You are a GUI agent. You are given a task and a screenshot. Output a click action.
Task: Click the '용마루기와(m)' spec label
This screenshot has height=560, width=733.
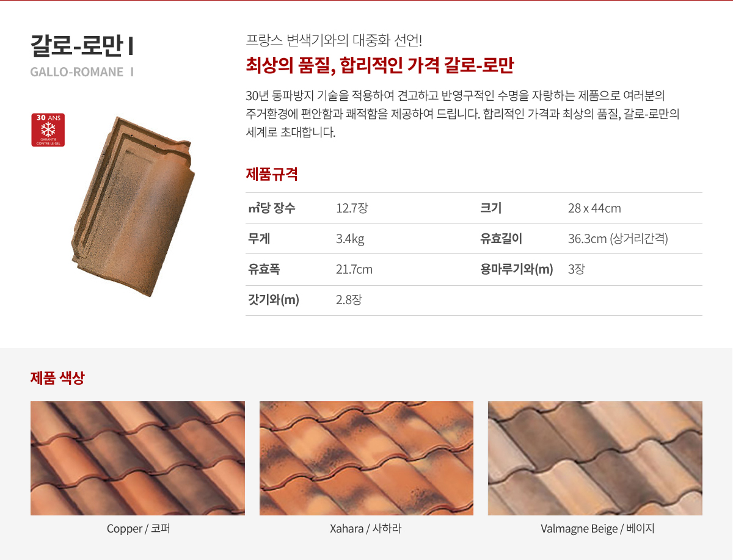click(x=517, y=269)
